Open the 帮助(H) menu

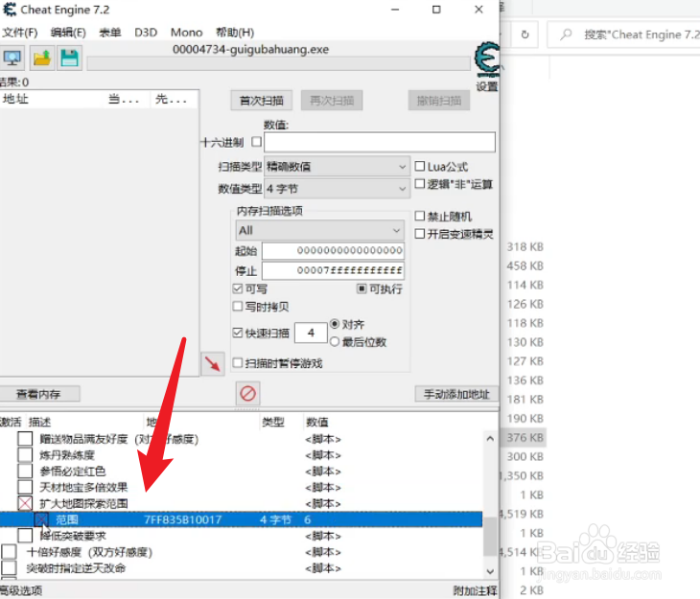coord(235,33)
